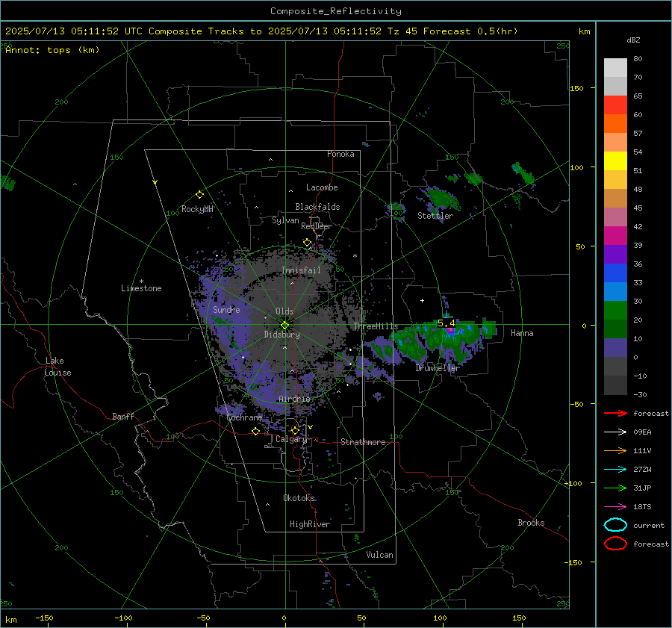Click the Airdrie label

point(294,399)
